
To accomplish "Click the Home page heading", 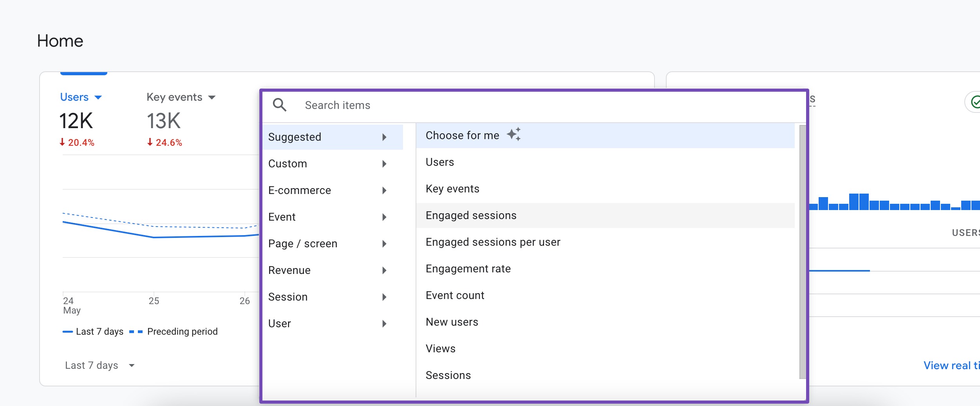I will coord(60,41).
